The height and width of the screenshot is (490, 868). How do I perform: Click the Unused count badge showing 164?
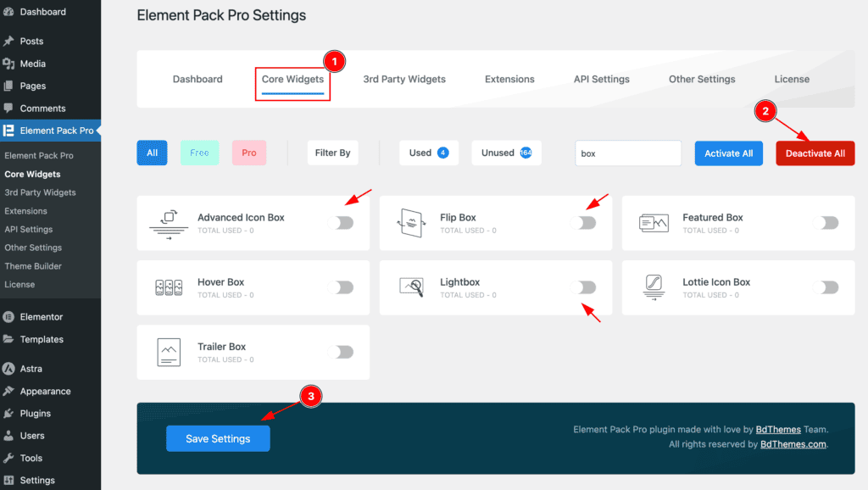526,153
